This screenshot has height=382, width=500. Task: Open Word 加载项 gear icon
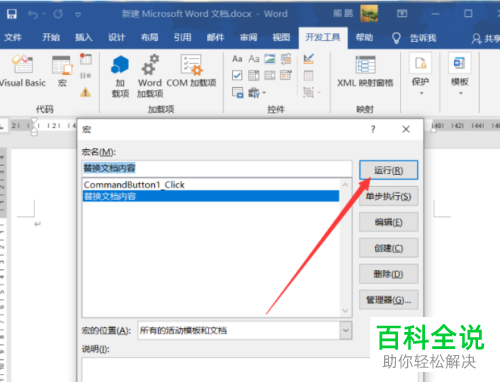pyautogui.click(x=150, y=77)
